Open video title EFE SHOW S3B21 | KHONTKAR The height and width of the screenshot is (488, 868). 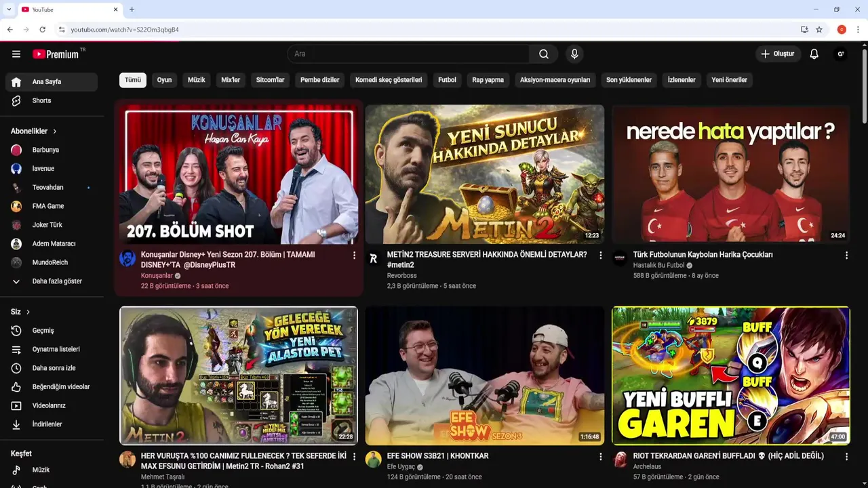438,456
